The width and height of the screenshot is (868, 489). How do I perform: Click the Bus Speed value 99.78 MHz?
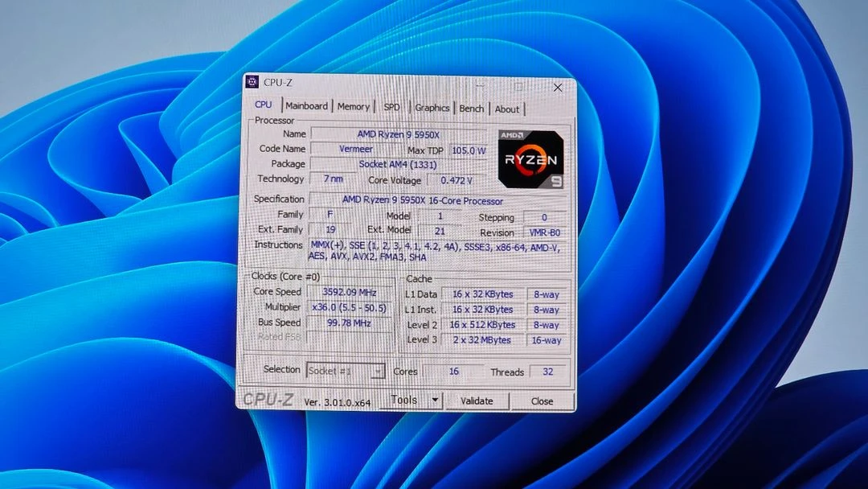[x=349, y=323]
